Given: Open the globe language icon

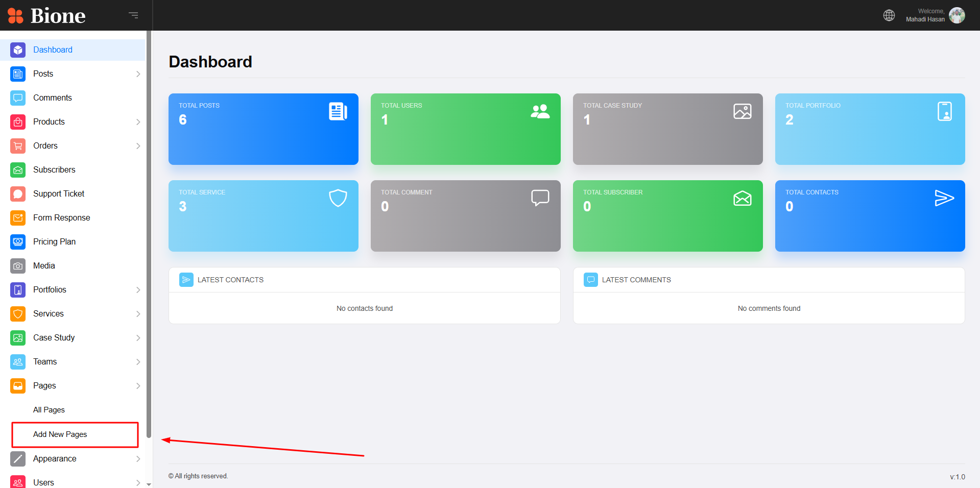Looking at the screenshot, I should tap(889, 15).
